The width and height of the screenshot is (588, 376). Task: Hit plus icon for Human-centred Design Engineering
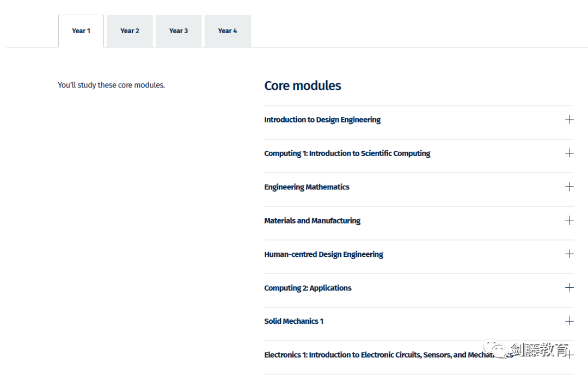tap(569, 254)
